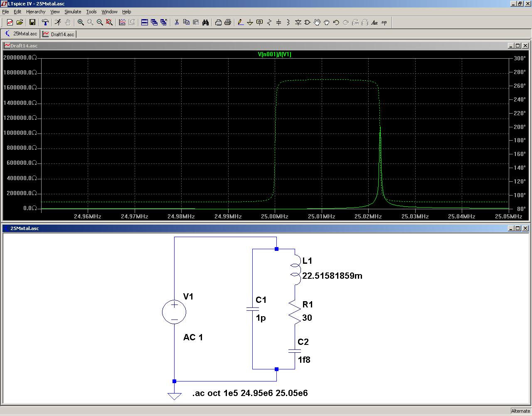532x416 pixels.
Task: Open the Hierarchy menu
Action: (36, 12)
